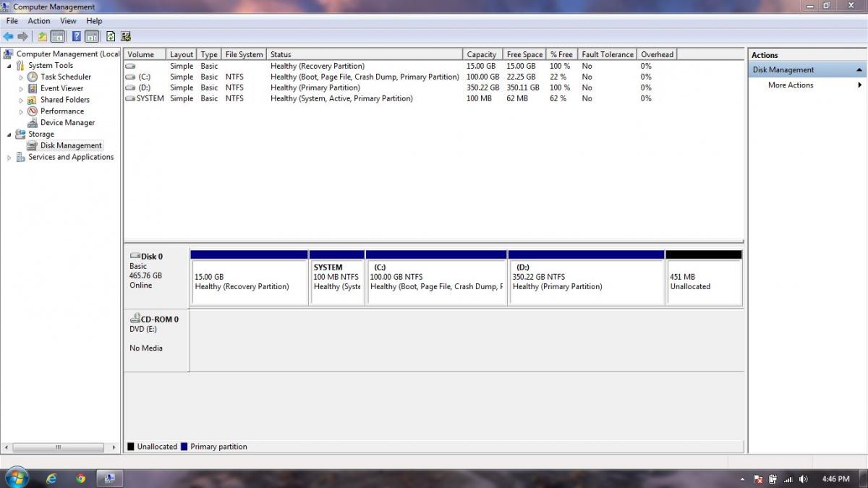Select the 451 MB Unallocated block

point(704,278)
